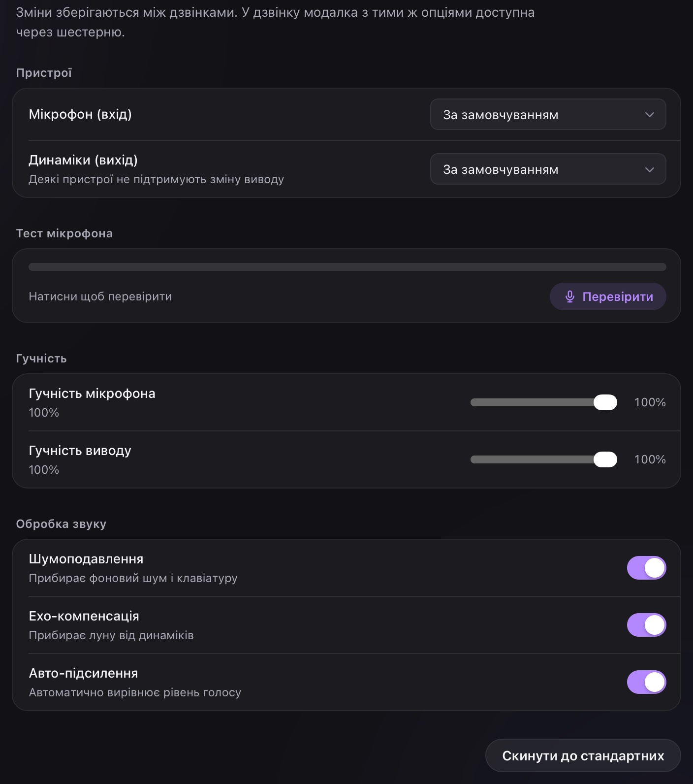Viewport: 693px width, 784px height.
Task: Click the Динаміки (вихід) row label
Action: click(83, 160)
